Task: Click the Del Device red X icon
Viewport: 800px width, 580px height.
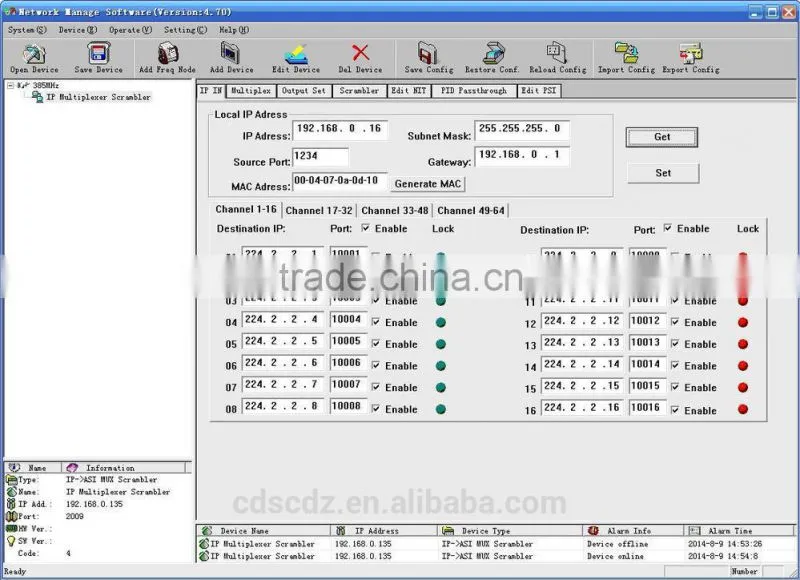Action: click(x=360, y=53)
